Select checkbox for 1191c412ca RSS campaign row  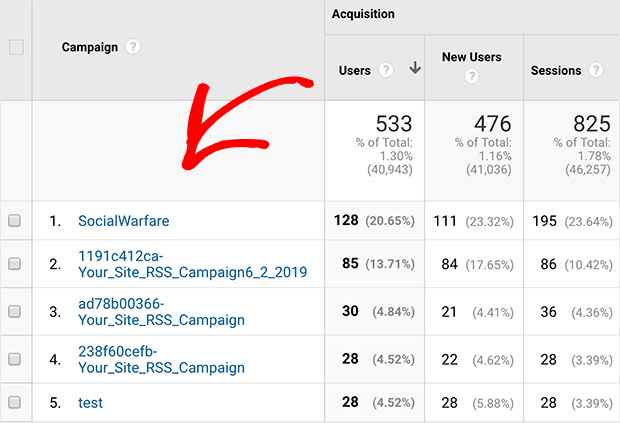point(15,264)
